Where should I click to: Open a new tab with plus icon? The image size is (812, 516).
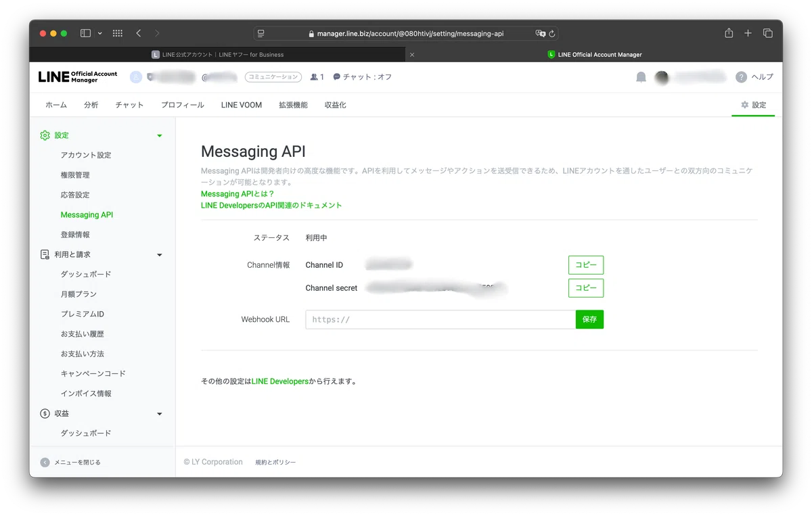pyautogui.click(x=748, y=33)
